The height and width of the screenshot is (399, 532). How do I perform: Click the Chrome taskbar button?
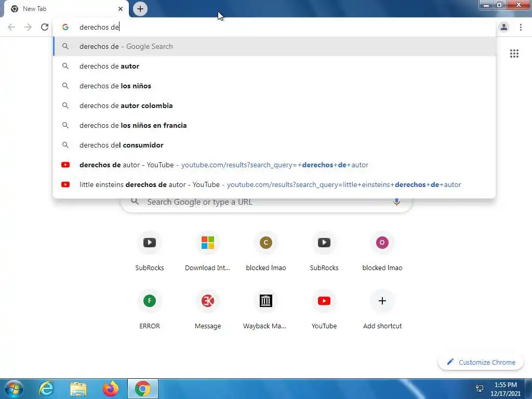[143, 389]
